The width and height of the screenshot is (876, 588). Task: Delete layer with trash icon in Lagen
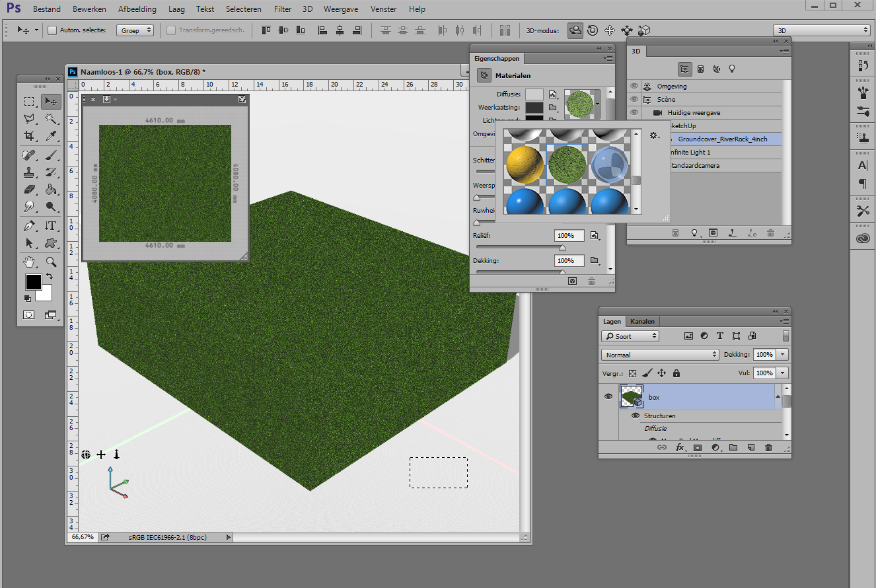768,448
